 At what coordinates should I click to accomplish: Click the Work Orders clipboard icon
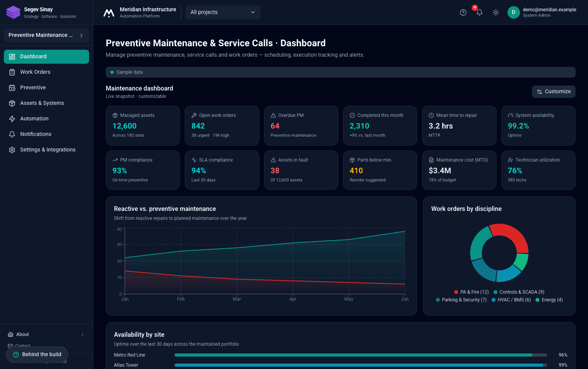click(12, 72)
